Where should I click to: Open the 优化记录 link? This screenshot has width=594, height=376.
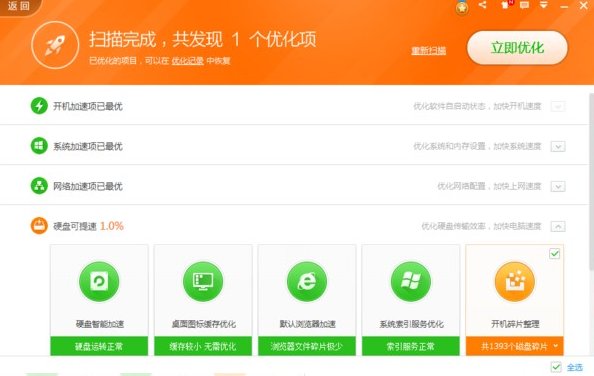(188, 61)
